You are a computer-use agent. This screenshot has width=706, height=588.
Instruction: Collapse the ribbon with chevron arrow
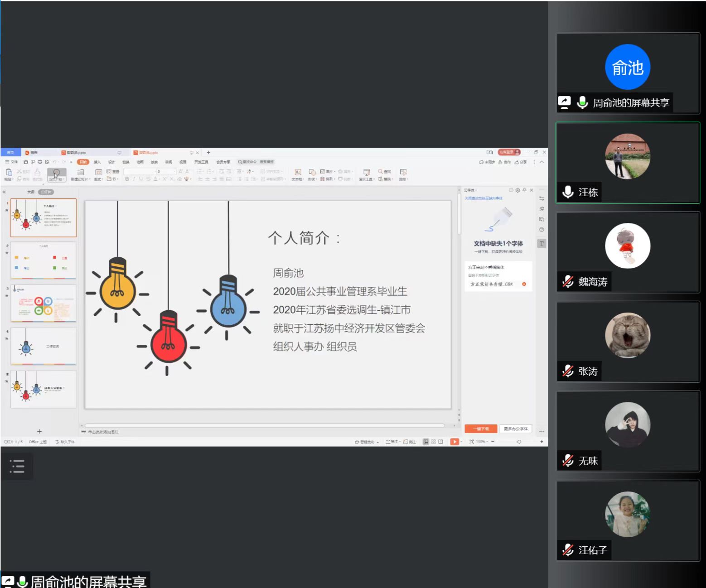pyautogui.click(x=542, y=162)
